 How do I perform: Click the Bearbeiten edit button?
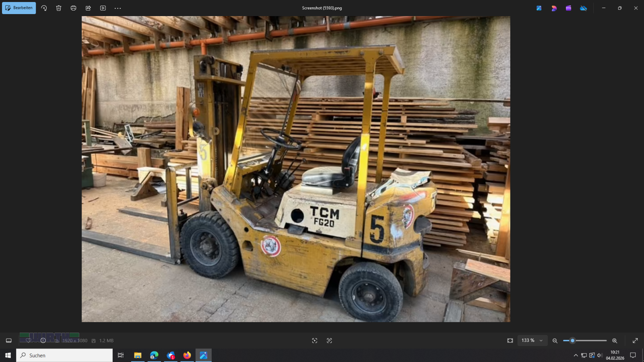[19, 8]
